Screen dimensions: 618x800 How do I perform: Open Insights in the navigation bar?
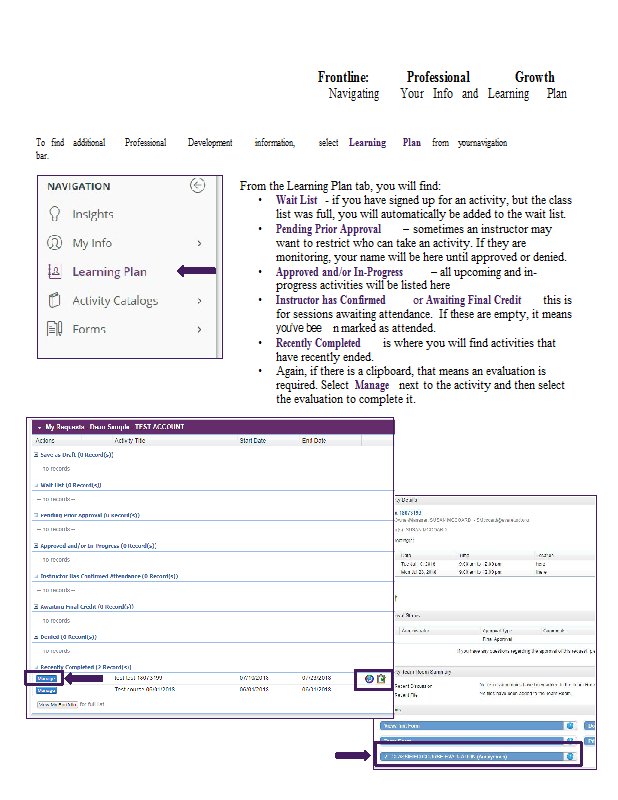pos(92,214)
